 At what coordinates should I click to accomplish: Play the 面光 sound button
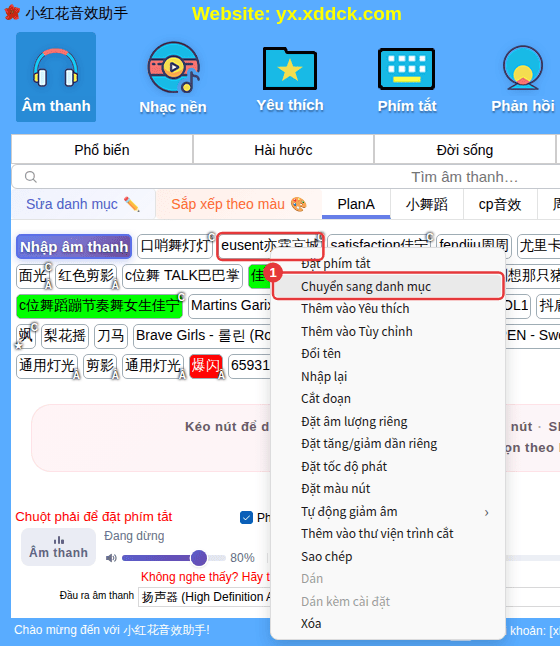[x=33, y=275]
